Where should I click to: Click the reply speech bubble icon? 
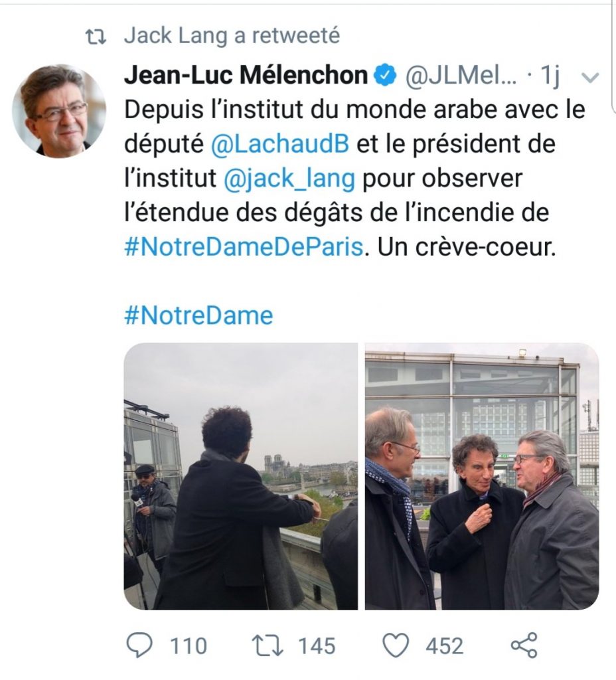coord(138,645)
